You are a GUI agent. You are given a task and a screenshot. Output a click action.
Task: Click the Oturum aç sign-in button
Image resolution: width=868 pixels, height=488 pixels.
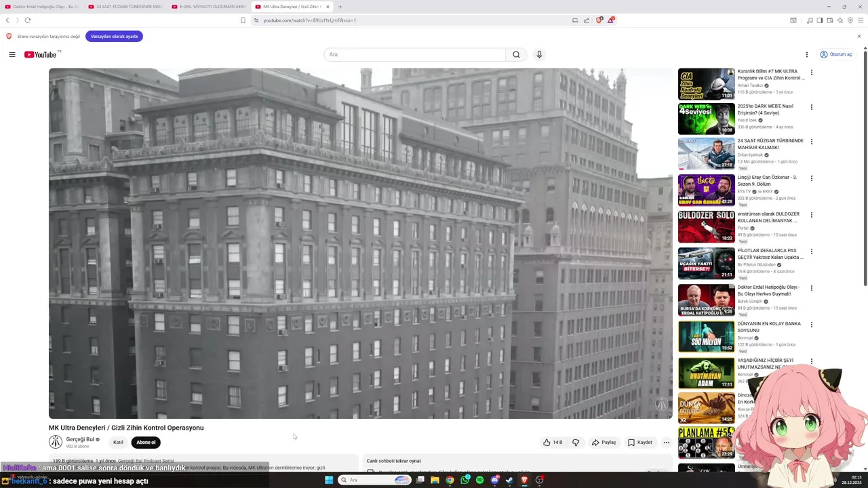click(836, 54)
